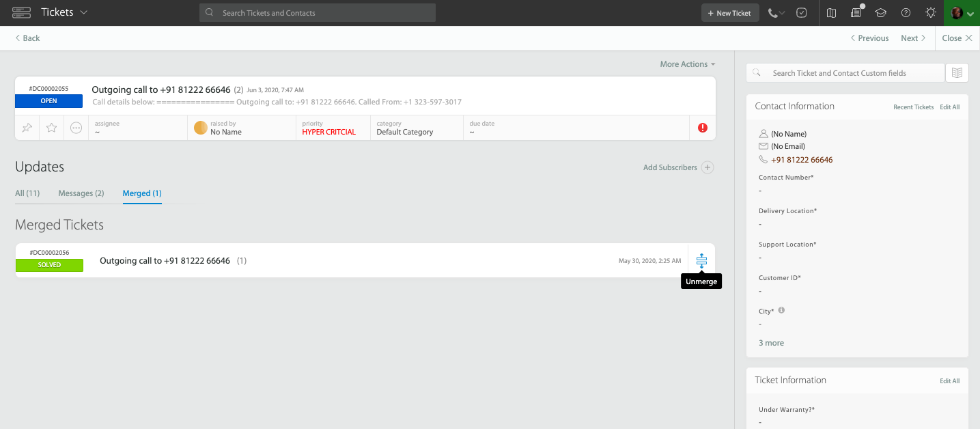The height and width of the screenshot is (429, 980).
Task: Select the Merged (1) tab
Action: point(142,193)
